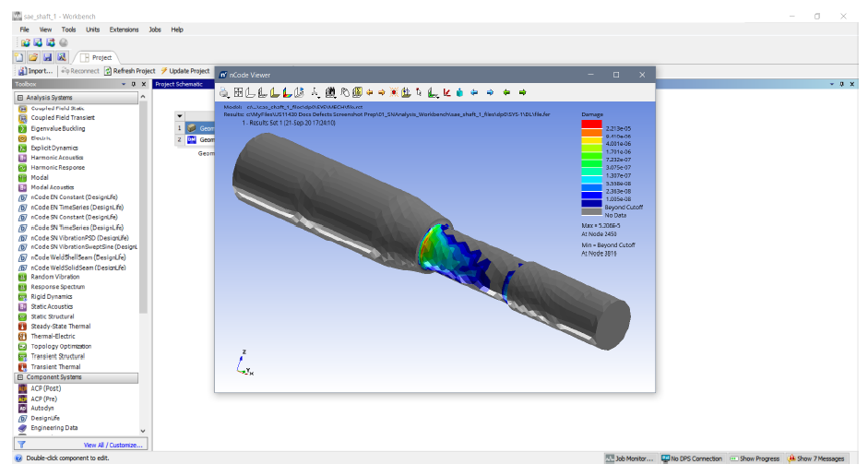Click the print icon in nCode Viewer toolbar
The image size is (868, 476).
coord(223,92)
